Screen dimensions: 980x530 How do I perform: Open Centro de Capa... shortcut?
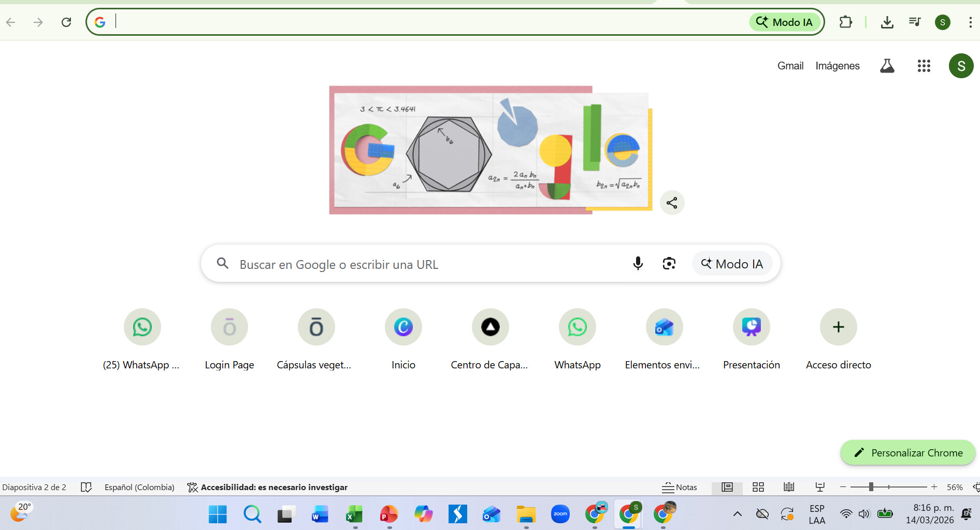tap(490, 327)
